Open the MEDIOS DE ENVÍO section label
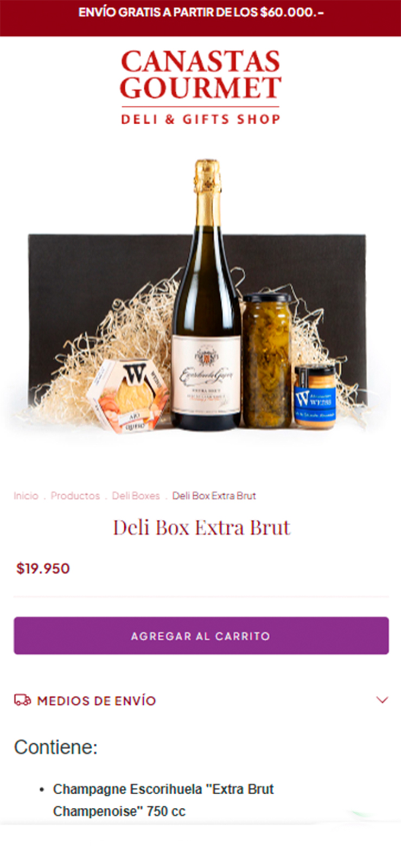Screen dimensions: 401x868 pos(97,700)
